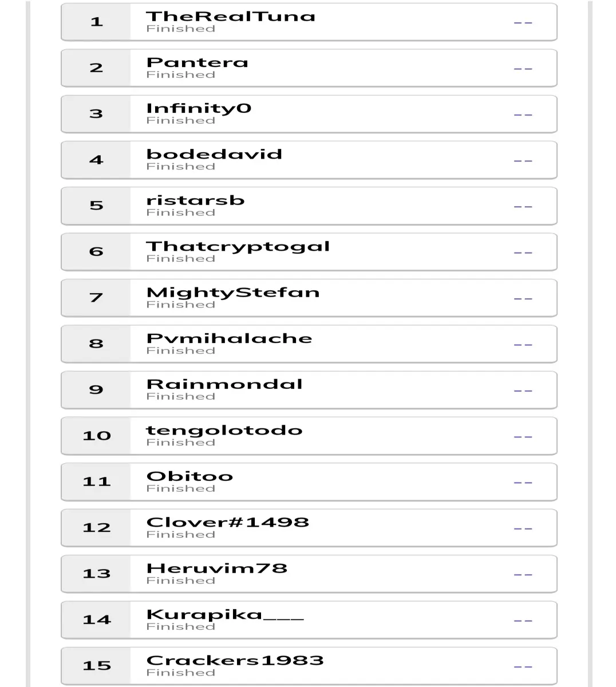Viewport: 616px width, 687px height.
Task: Open the TheRealTuna leaderboard entry
Action: (309, 22)
